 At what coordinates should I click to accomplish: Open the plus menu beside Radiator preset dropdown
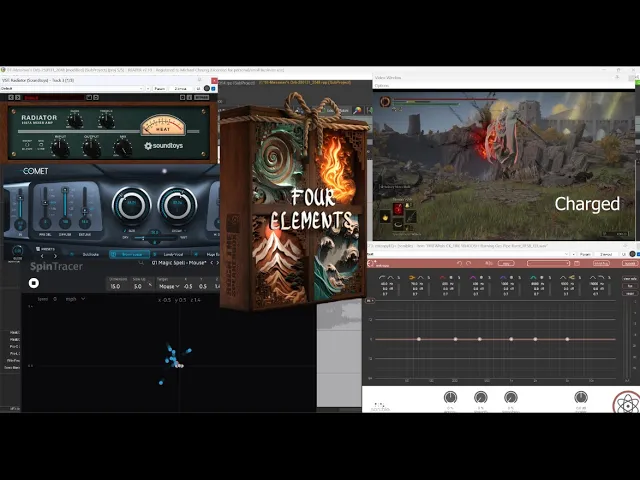[x=148, y=89]
